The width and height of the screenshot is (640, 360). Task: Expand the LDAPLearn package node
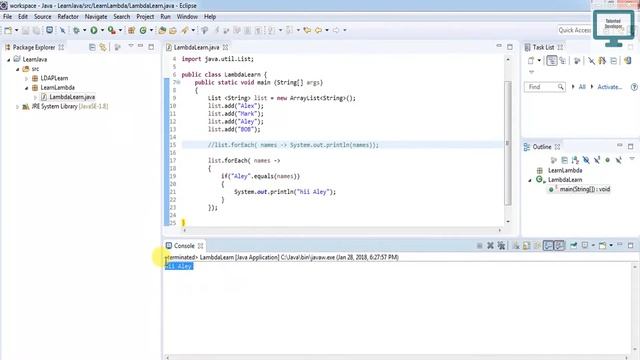(27, 78)
